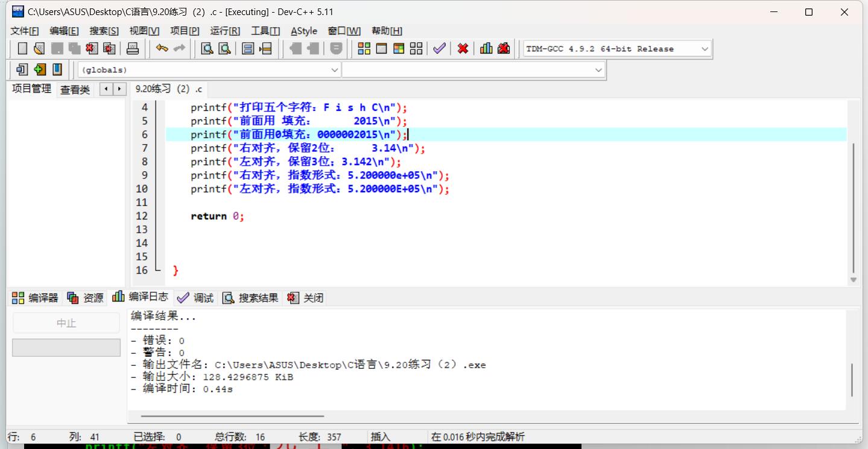Switch to the 搜索结果 bottom tab
The height and width of the screenshot is (449, 868).
(x=251, y=298)
